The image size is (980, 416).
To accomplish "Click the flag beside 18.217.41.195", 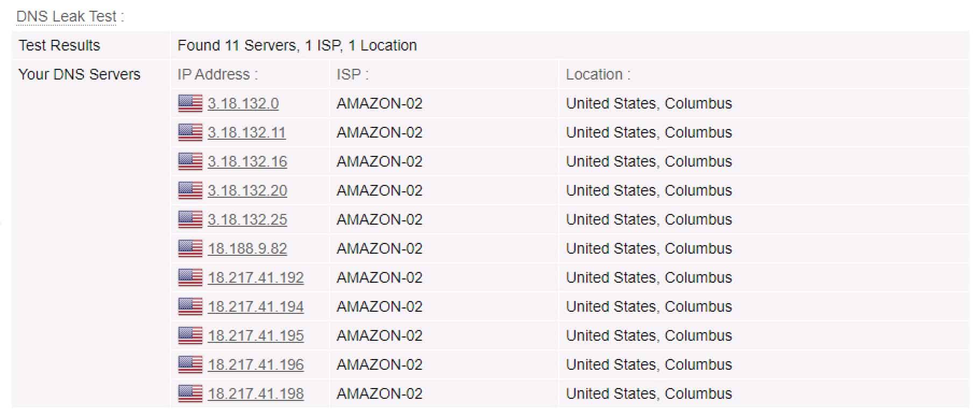I will (190, 335).
